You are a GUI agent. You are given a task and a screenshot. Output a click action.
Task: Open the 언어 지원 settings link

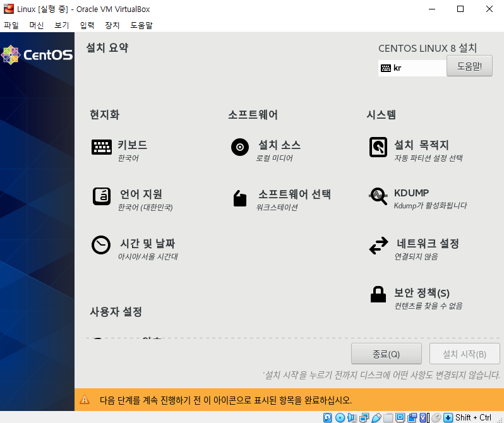point(141,194)
